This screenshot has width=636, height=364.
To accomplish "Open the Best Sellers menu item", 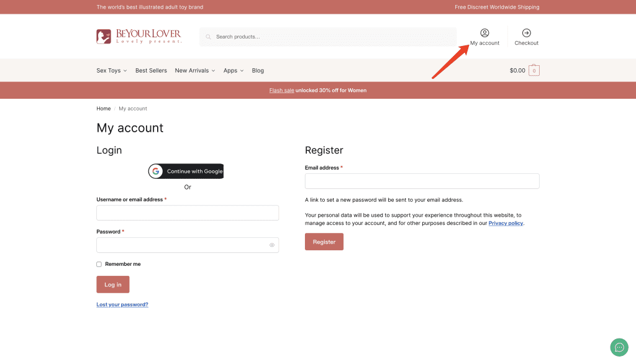I will pyautogui.click(x=151, y=71).
